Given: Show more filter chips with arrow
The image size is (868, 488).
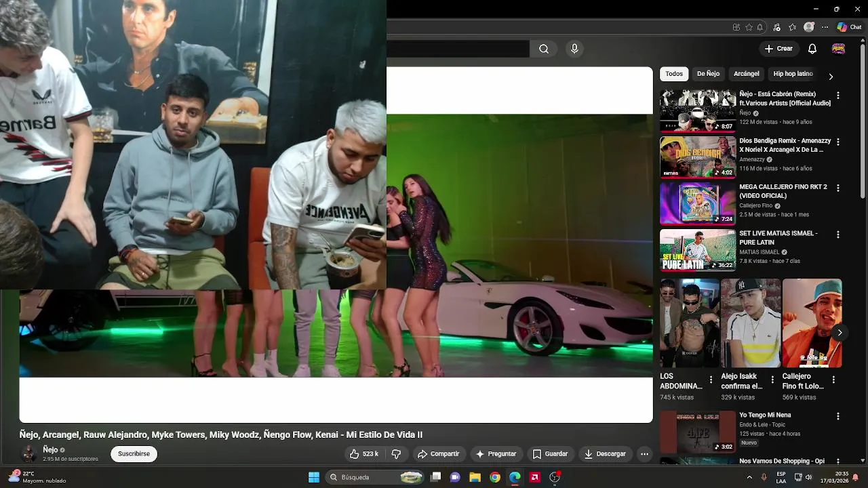Looking at the screenshot, I should tap(831, 77).
